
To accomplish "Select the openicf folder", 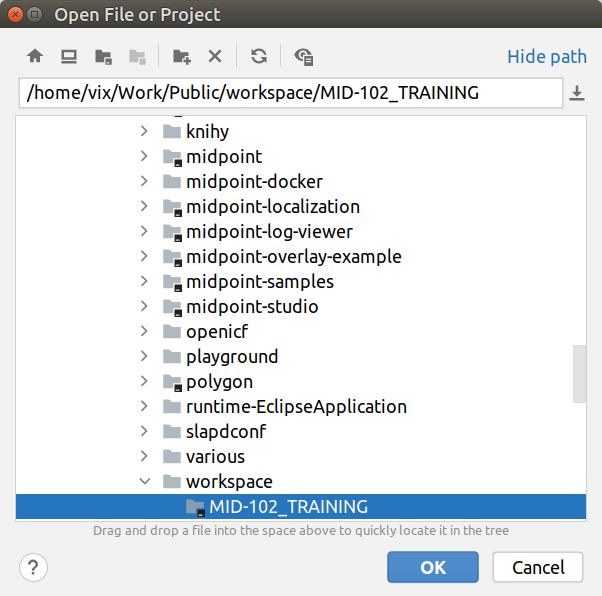I will coord(301,331).
